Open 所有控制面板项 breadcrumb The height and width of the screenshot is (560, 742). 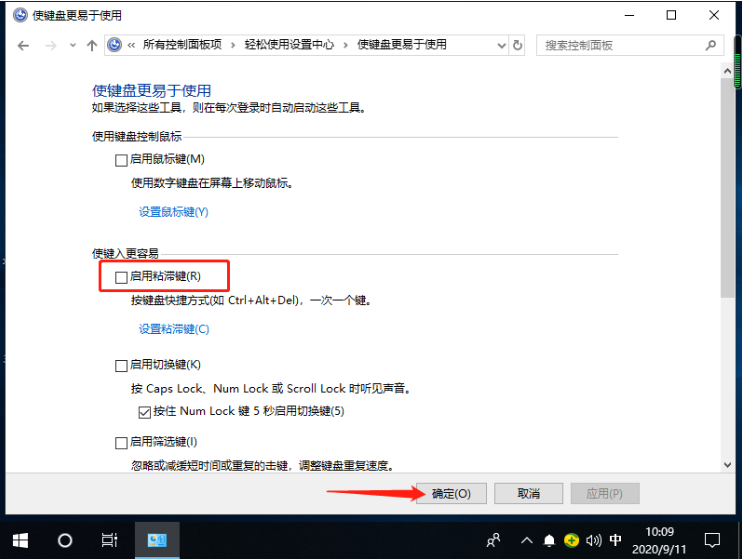pyautogui.click(x=182, y=45)
